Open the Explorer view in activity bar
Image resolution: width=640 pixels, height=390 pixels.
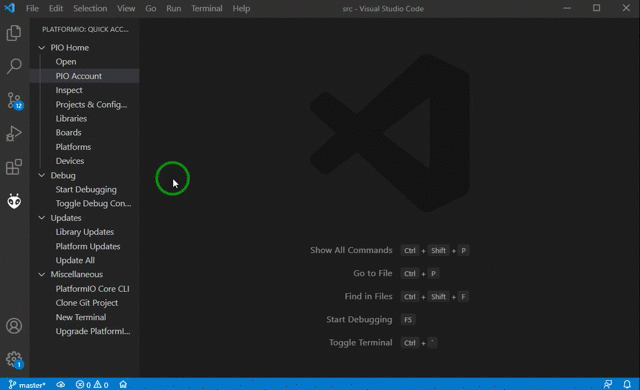[x=14, y=33]
